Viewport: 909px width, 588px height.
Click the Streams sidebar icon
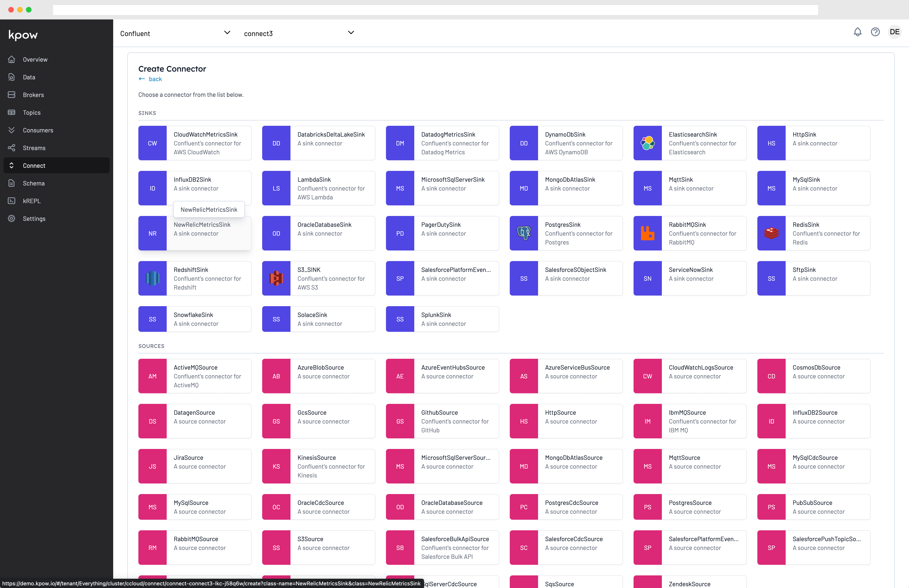coord(11,148)
